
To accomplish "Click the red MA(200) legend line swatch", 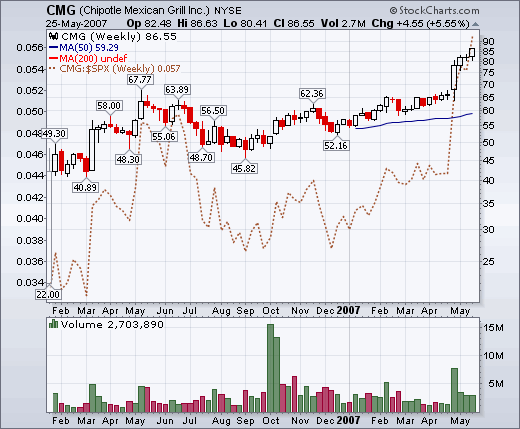I will 53,58.
